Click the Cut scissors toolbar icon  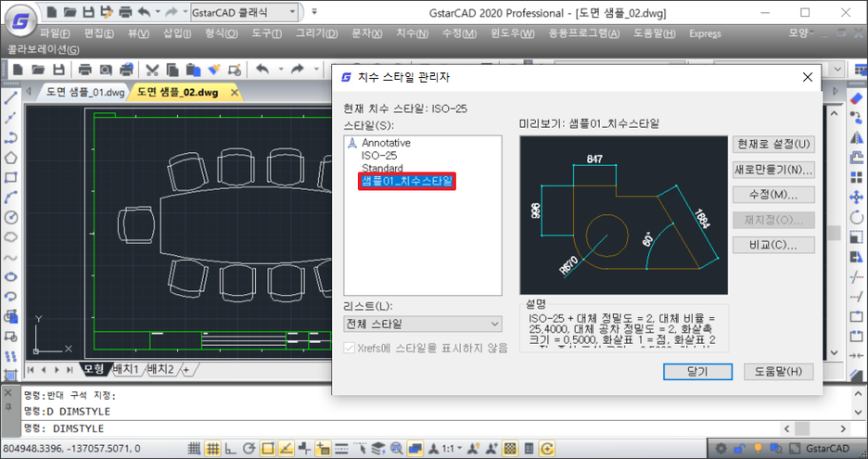click(150, 70)
